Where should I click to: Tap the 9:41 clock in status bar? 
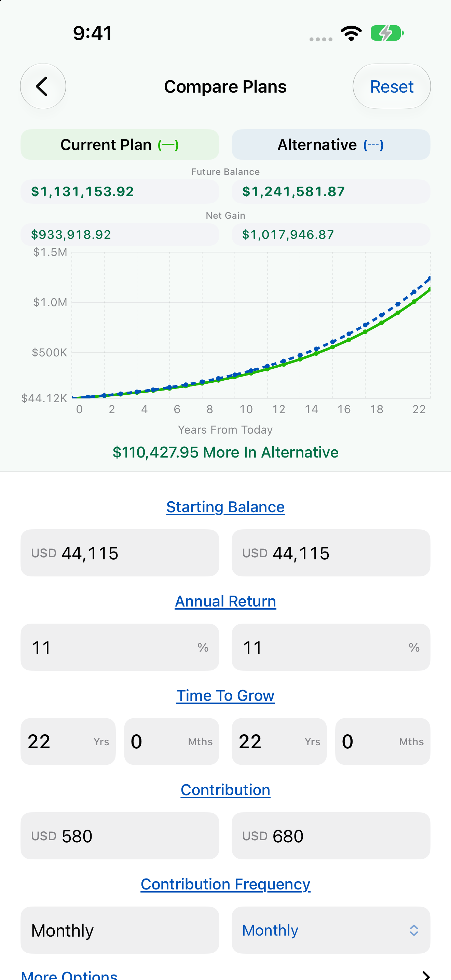[92, 33]
